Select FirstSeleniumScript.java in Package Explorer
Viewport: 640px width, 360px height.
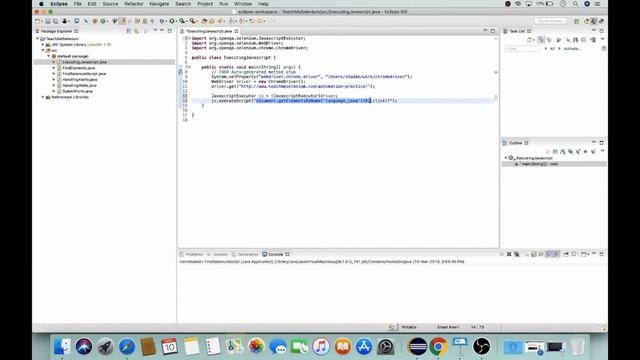84,74
